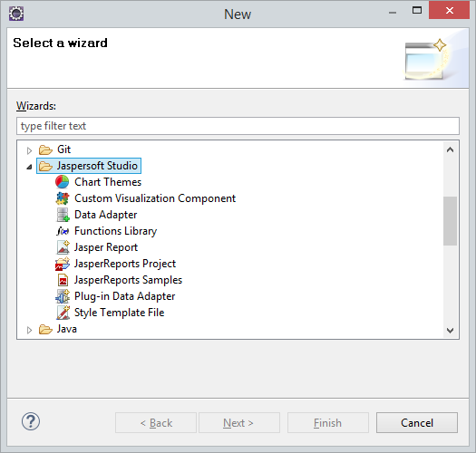Click the Next button
The height and width of the screenshot is (453, 476).
[x=239, y=423]
